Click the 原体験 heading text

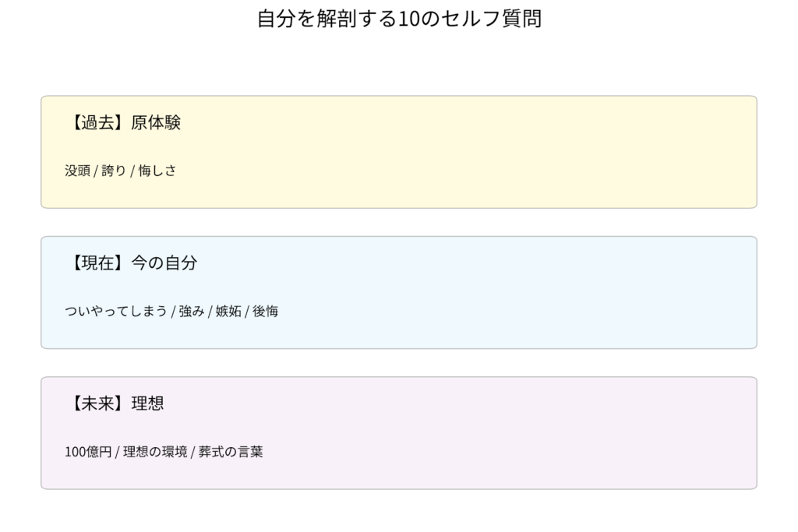(x=156, y=123)
